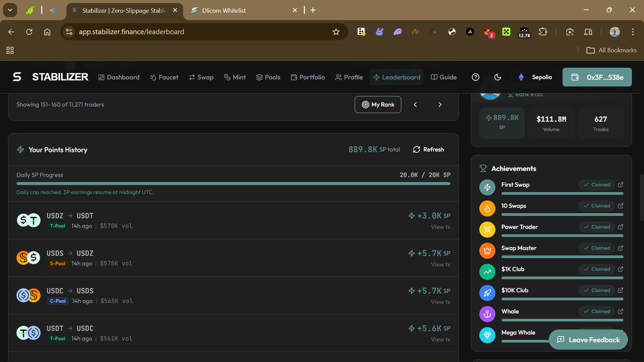Open $10K Club achievement external link

[x=620, y=290]
